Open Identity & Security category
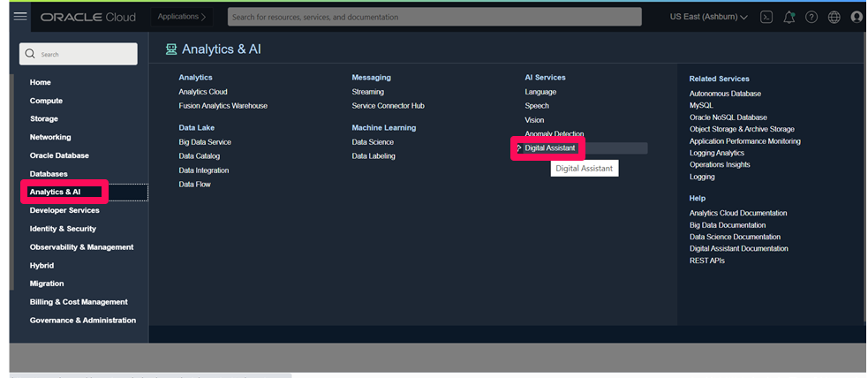The width and height of the screenshot is (868, 378). [x=63, y=229]
